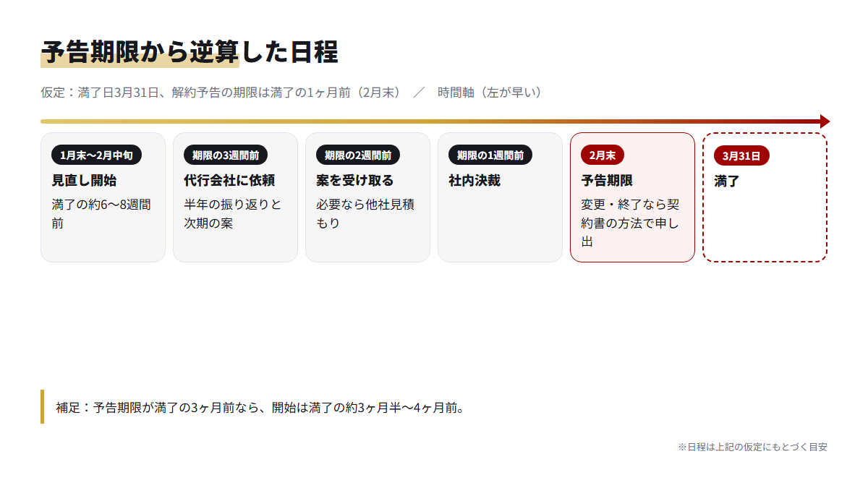Image resolution: width=868 pixels, height=488 pixels.
Task: Select the 満了 title in the dashed card
Action: pyautogui.click(x=727, y=181)
